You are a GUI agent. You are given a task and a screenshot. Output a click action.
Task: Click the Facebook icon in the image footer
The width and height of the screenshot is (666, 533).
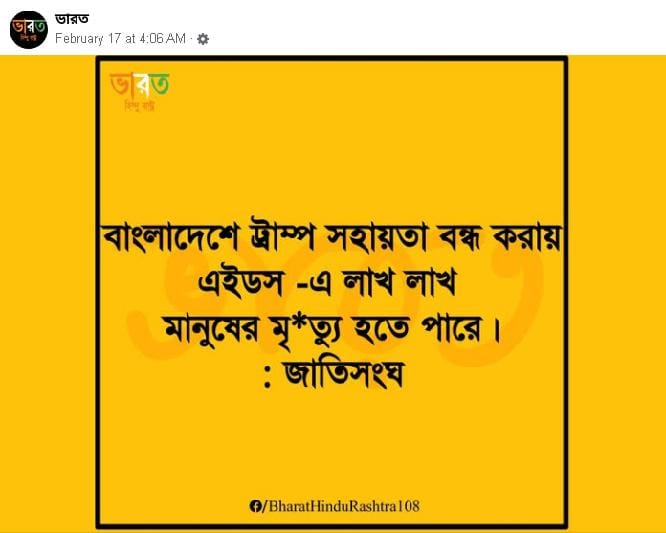coord(255,506)
